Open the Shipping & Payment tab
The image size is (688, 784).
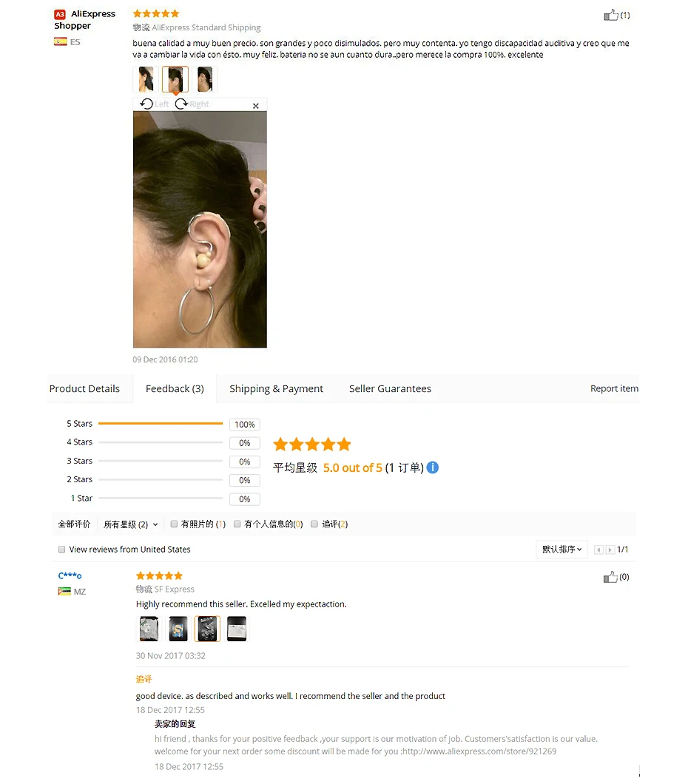click(x=276, y=388)
